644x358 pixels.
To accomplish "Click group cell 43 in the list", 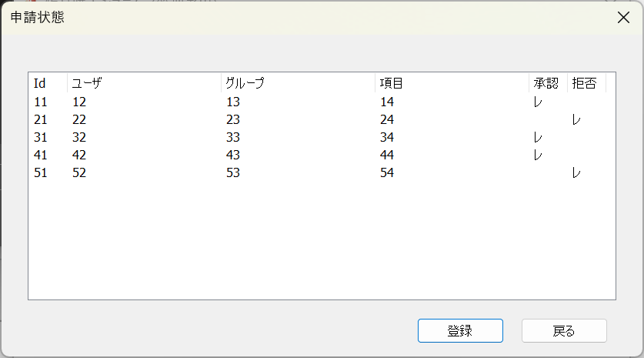I will (x=233, y=156).
